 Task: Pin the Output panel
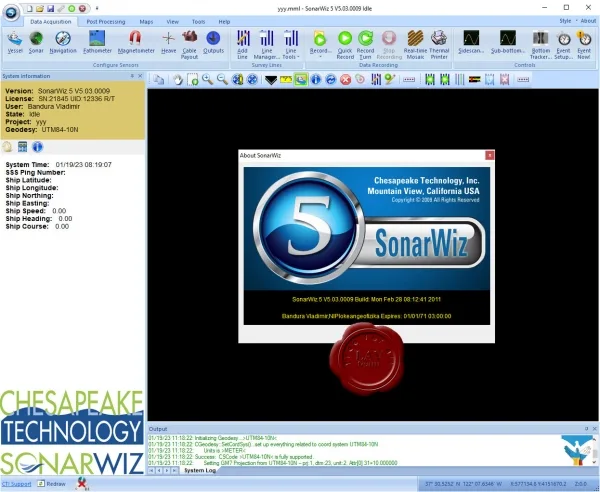point(587,429)
